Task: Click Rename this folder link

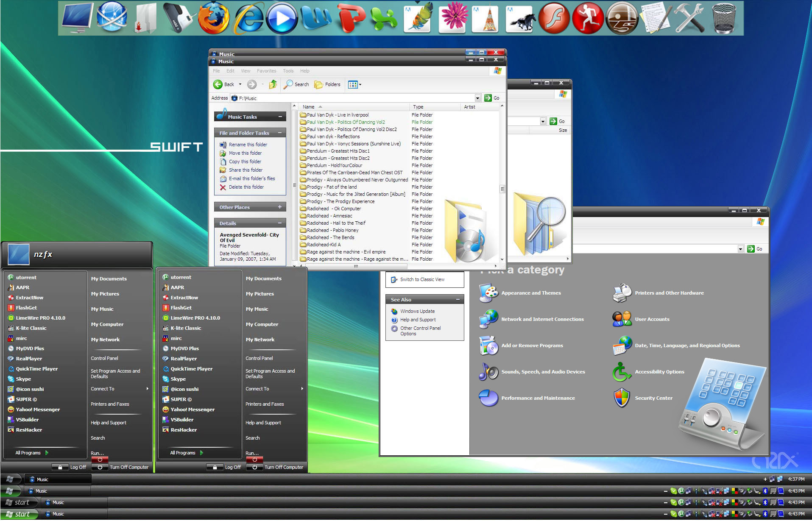Action: pos(248,145)
